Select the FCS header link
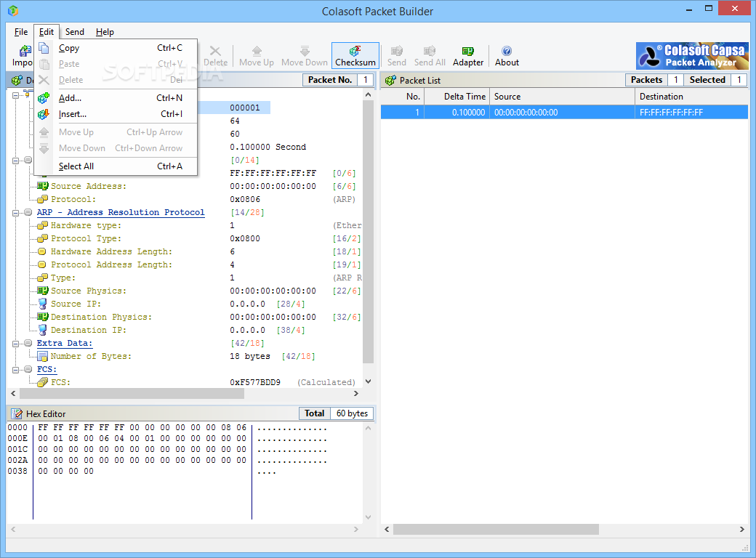The image size is (756, 558). tap(47, 369)
